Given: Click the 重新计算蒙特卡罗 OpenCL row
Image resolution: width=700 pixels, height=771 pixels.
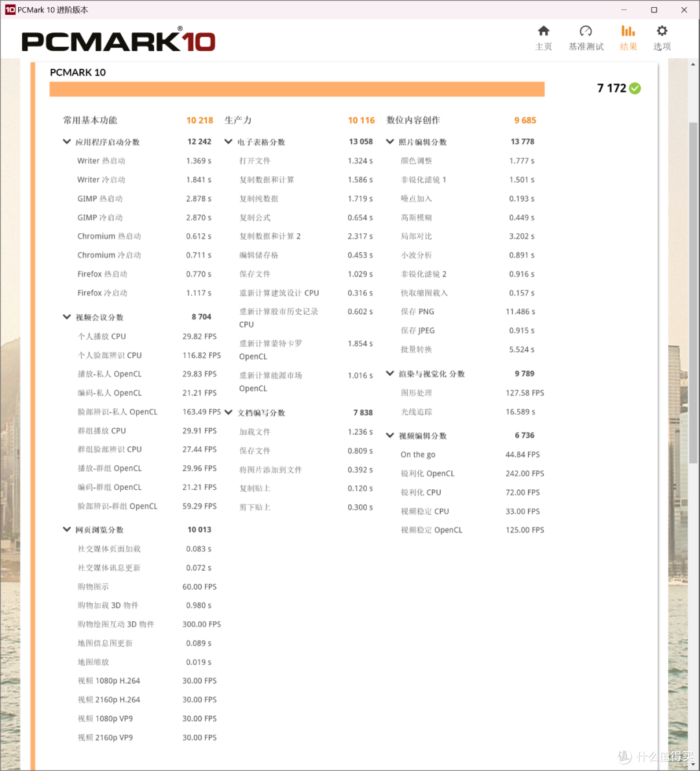Looking at the screenshot, I should [306, 350].
